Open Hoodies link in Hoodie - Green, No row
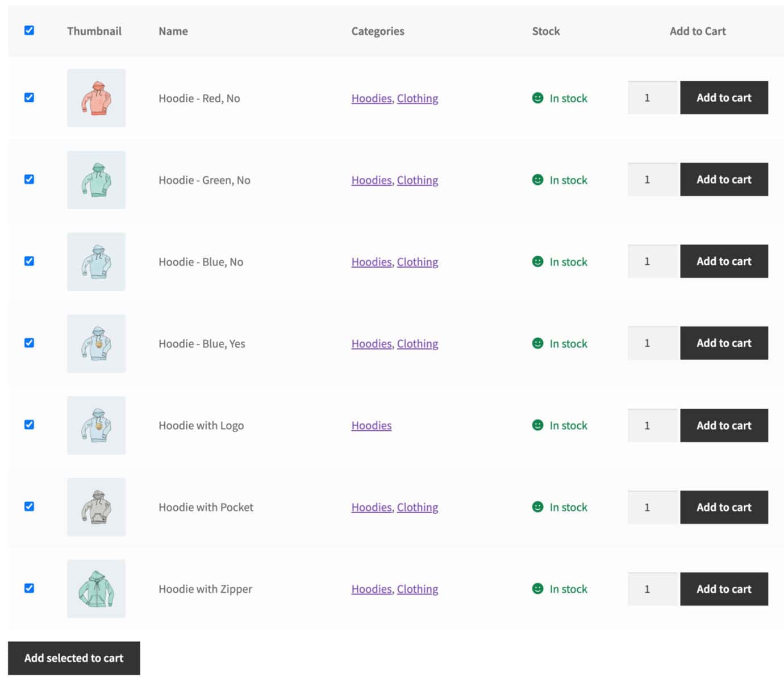Viewport: 784px width, 682px height. click(x=372, y=180)
